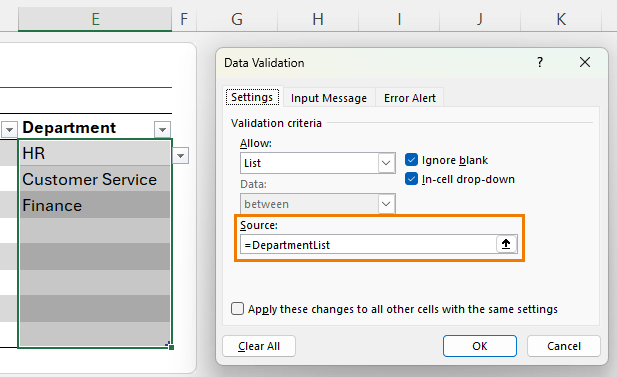Open Department column filter dropdown
The width and height of the screenshot is (617, 377).
[x=162, y=129]
